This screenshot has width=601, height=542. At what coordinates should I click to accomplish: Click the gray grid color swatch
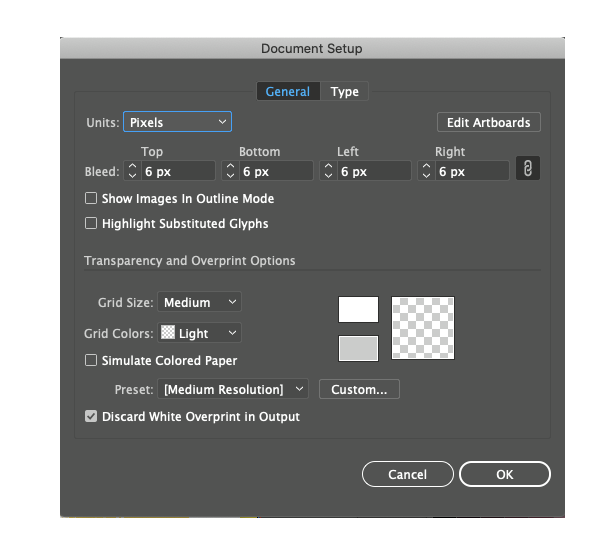pyautogui.click(x=358, y=347)
